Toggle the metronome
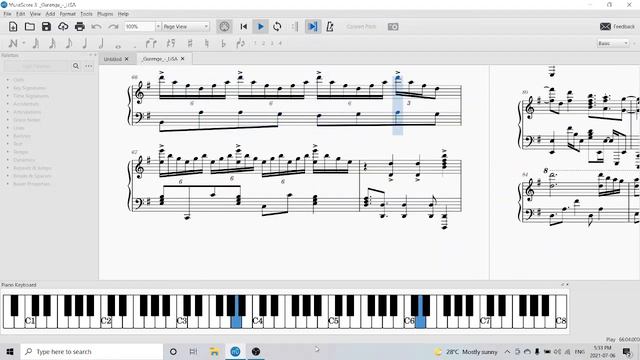This screenshot has width=640, height=360. point(330,27)
